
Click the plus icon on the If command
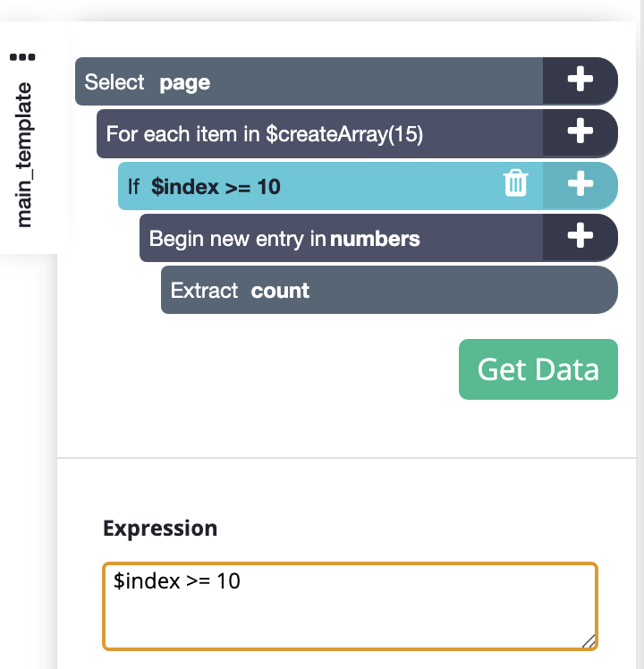pyautogui.click(x=580, y=185)
